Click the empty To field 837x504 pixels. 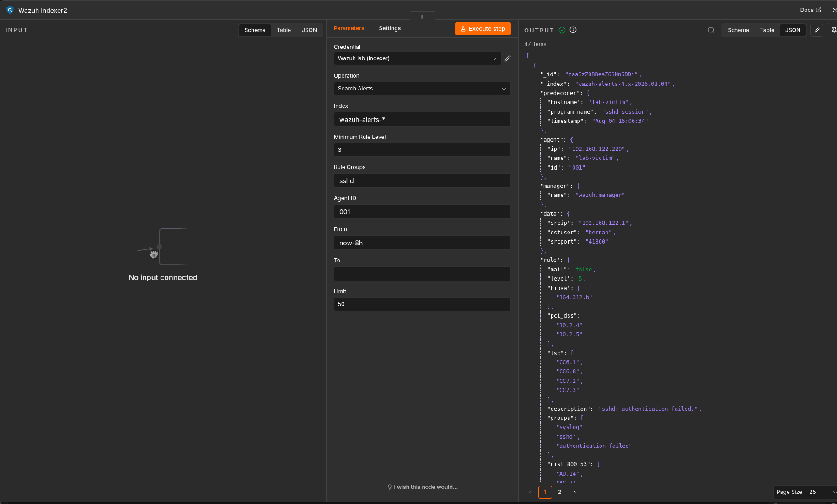pyautogui.click(x=422, y=274)
